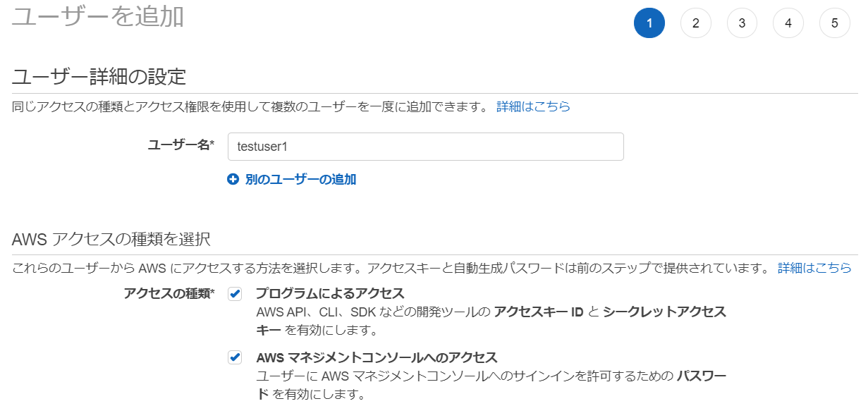The height and width of the screenshot is (406, 868).
Task: Click the アクセスの種類* label
Action: pyautogui.click(x=169, y=294)
